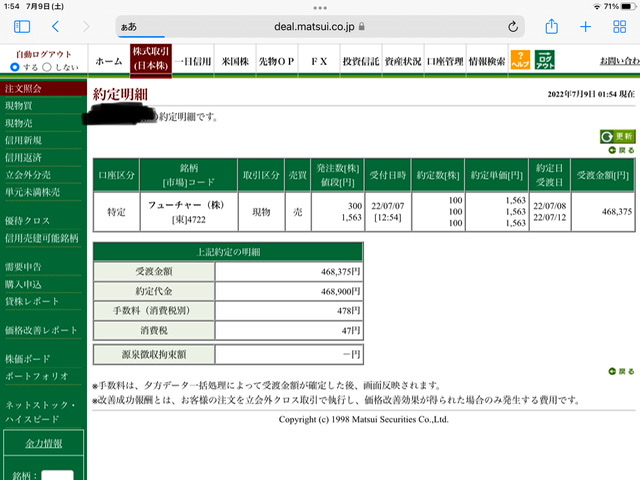
Task: Click the 余力情報 link
Action: coord(44,444)
